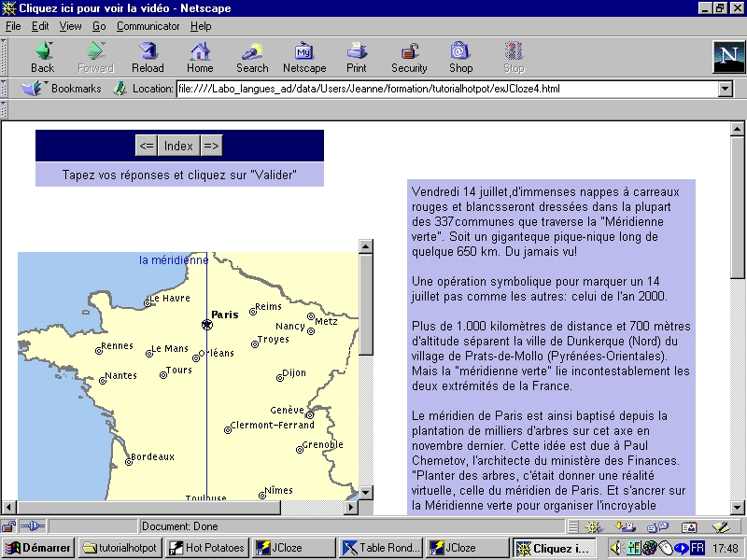747x560 pixels.
Task: Click the page scroll down arrow
Action: click(x=737, y=507)
